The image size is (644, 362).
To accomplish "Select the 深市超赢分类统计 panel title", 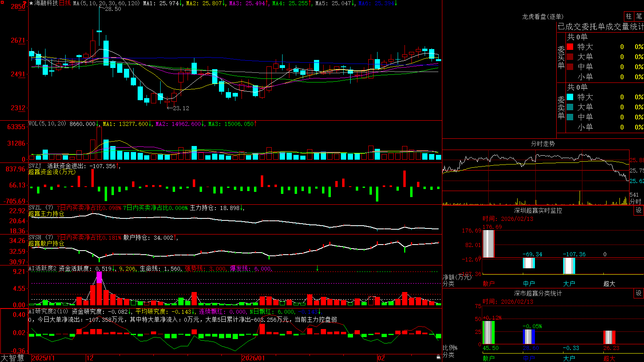I will click(x=538, y=293).
